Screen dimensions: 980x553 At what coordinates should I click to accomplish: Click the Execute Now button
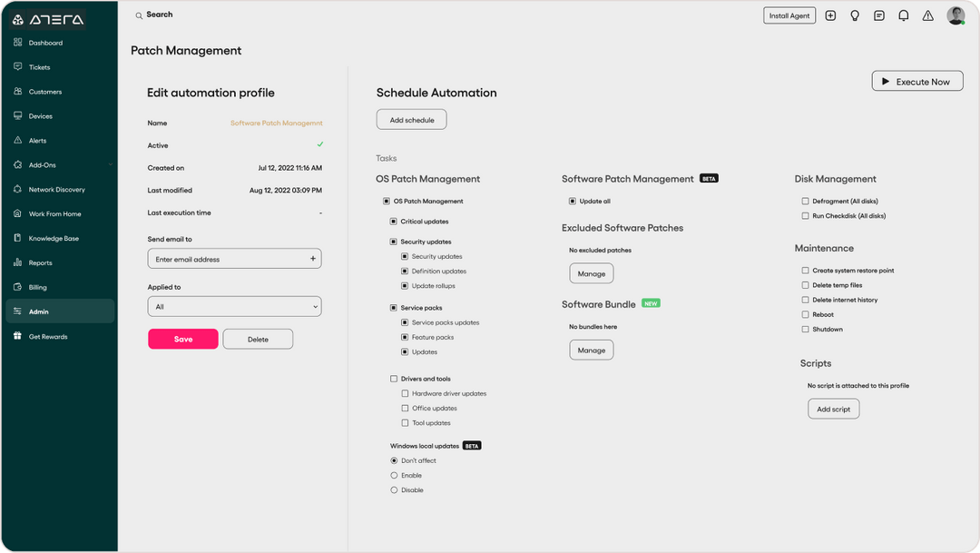tap(917, 81)
